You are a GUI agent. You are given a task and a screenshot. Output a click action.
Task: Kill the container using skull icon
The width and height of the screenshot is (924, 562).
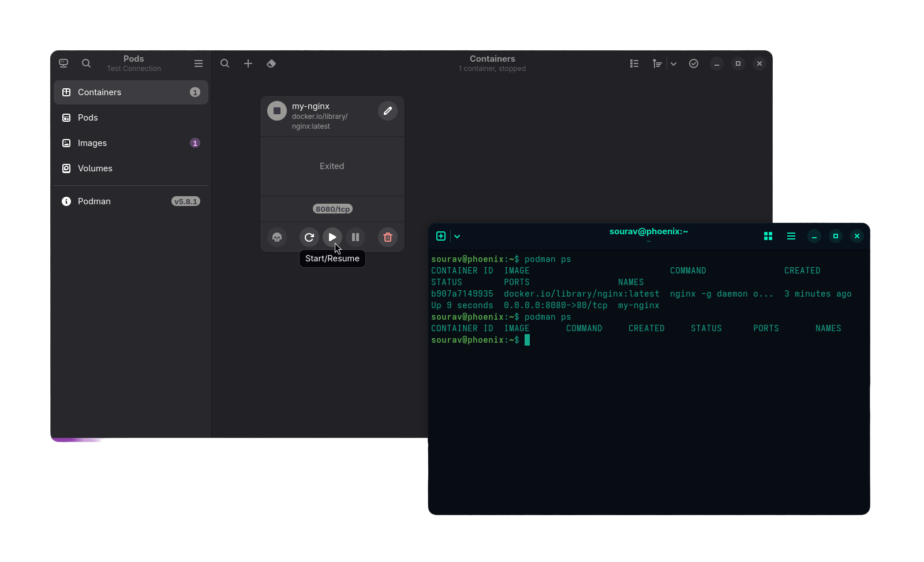[x=277, y=237]
